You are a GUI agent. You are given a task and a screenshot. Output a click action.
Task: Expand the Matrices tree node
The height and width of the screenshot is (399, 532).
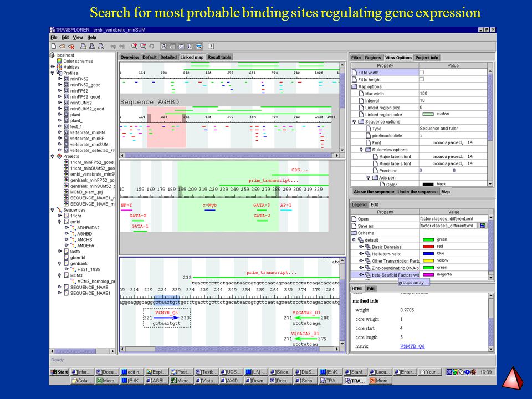click(x=53, y=67)
